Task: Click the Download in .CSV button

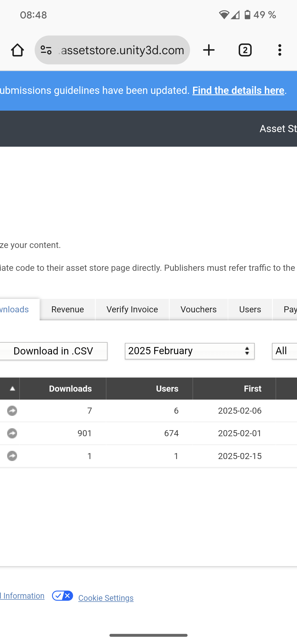Action: coord(53,351)
